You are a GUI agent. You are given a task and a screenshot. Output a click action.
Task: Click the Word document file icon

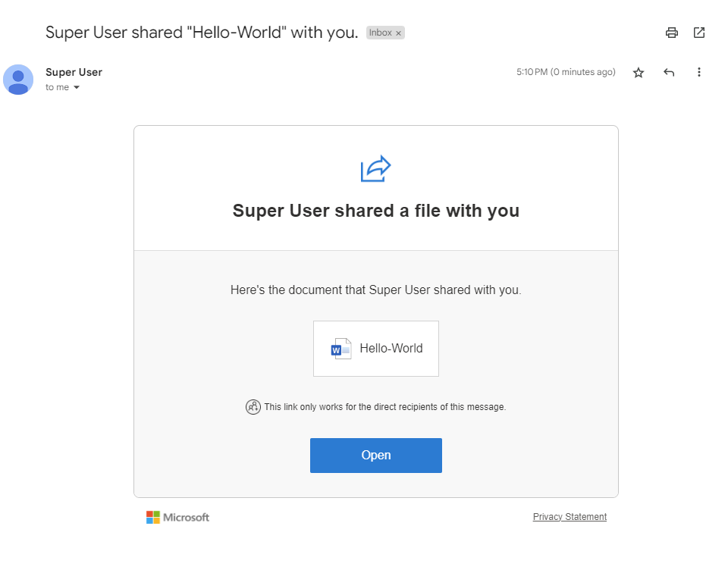341,349
